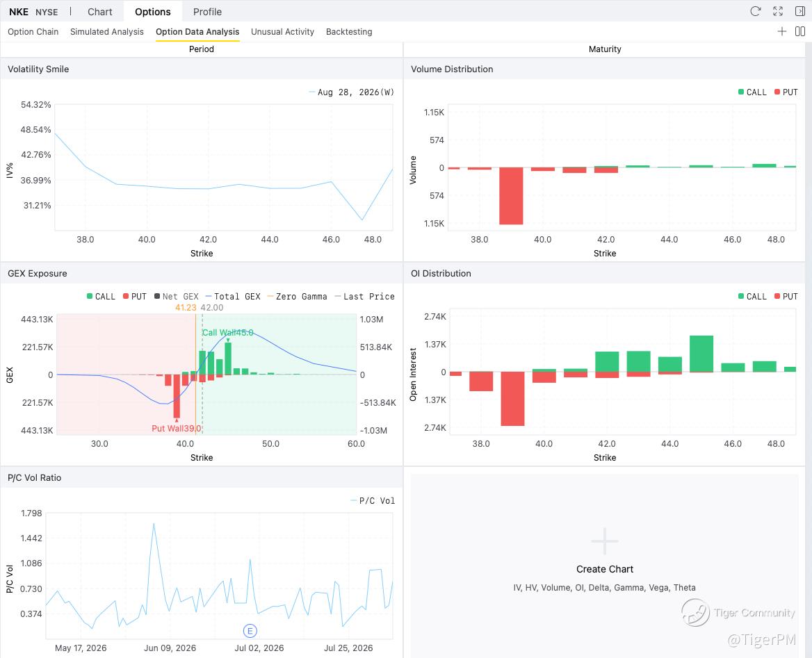This screenshot has height=658, width=812.
Task: Click the Call Wall45.0 label
Action: pos(228,332)
